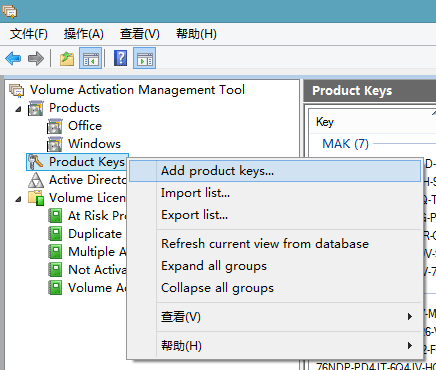Click the MAK (7) group header
The width and height of the screenshot is (436, 370).
tap(345, 144)
